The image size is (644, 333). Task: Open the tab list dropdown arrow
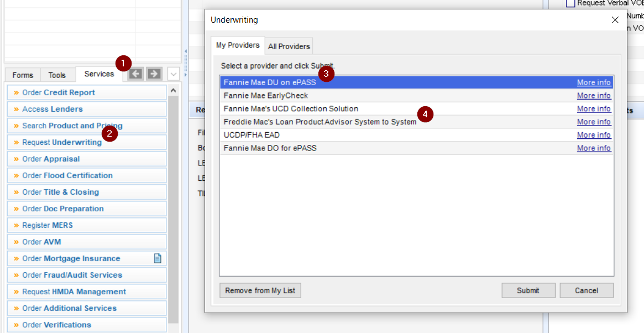coord(174,74)
